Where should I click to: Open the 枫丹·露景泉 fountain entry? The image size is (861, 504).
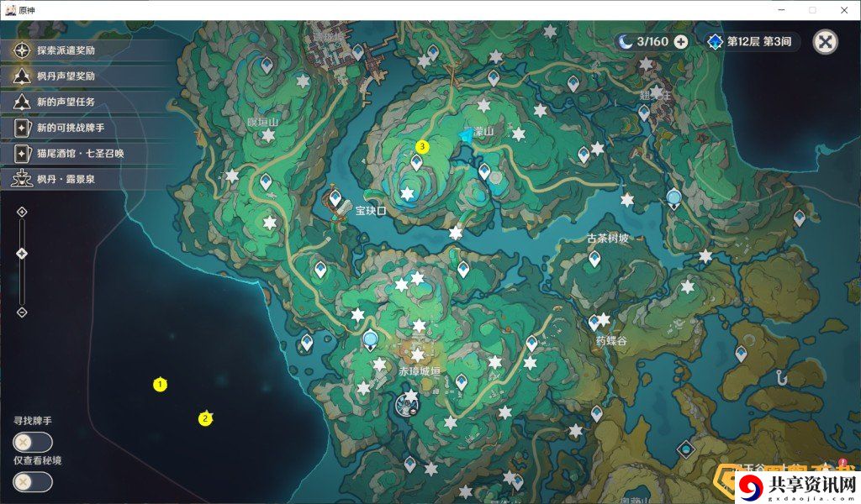(87, 179)
